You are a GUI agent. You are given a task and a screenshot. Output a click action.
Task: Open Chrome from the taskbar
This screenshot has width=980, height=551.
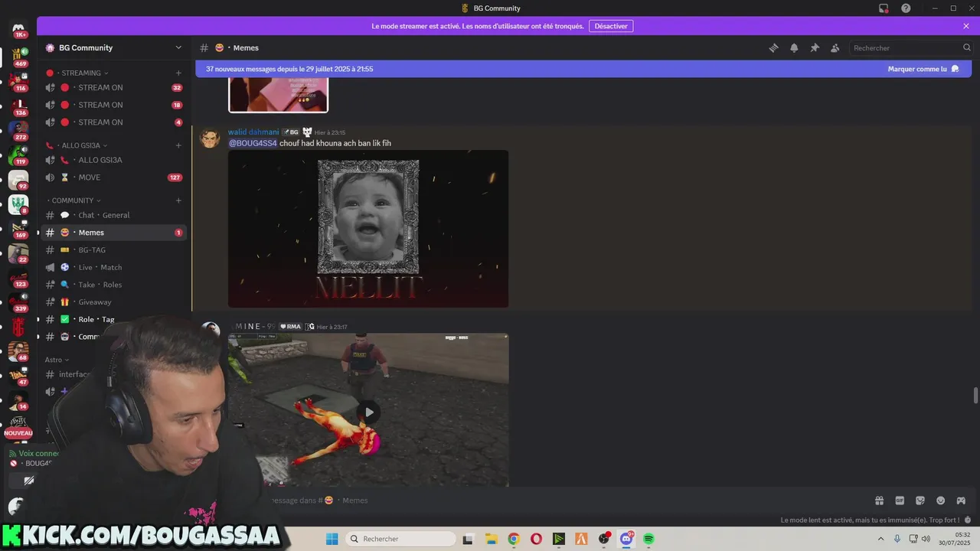tap(514, 539)
